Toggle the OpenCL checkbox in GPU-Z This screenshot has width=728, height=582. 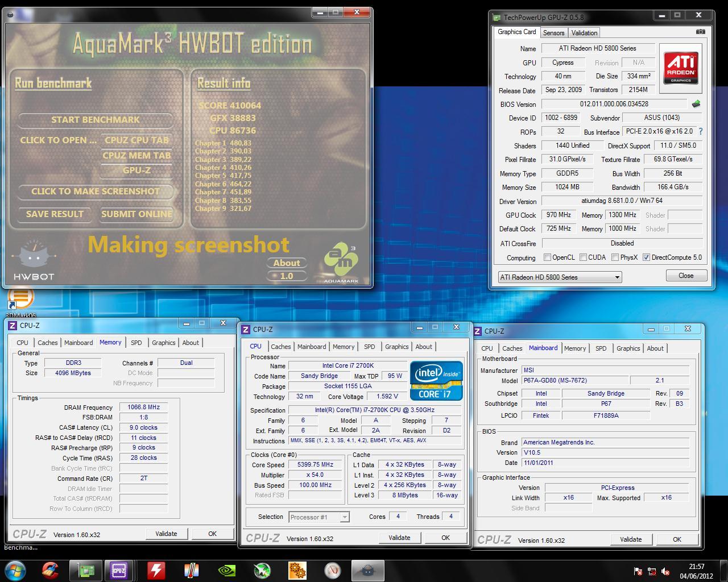pos(547,257)
